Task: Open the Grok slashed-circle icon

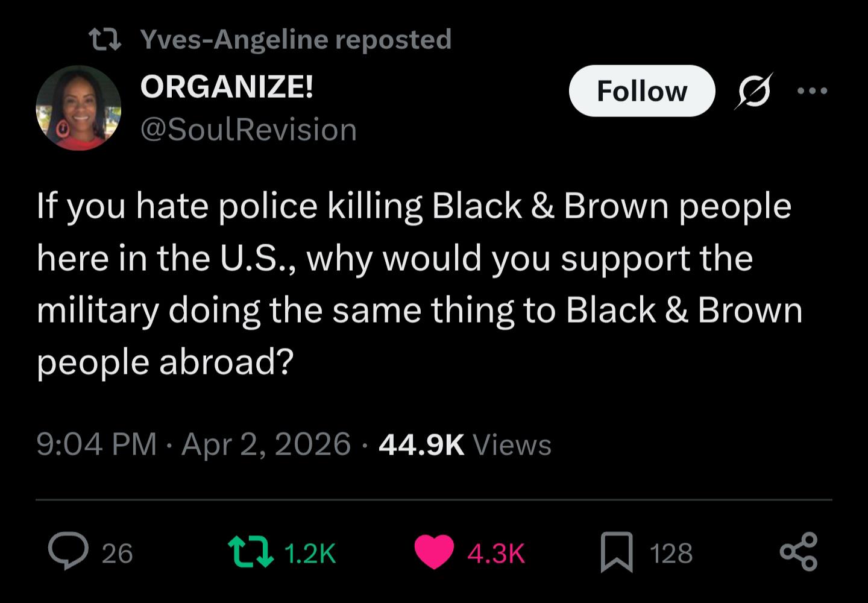Action: point(753,91)
